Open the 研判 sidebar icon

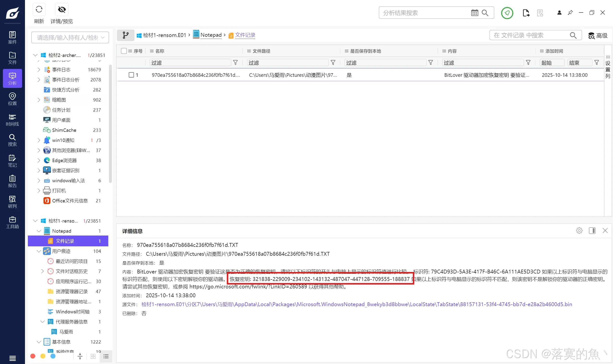(x=12, y=202)
